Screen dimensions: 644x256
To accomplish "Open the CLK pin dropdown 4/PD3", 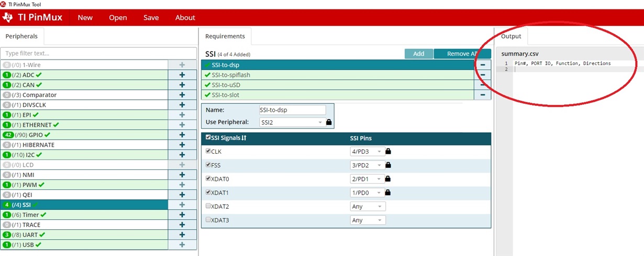I will point(367,152).
